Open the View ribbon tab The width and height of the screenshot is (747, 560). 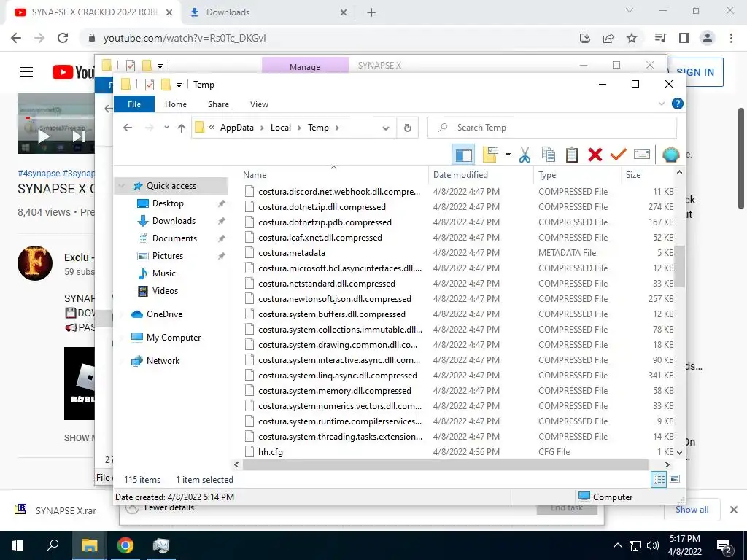pyautogui.click(x=259, y=104)
